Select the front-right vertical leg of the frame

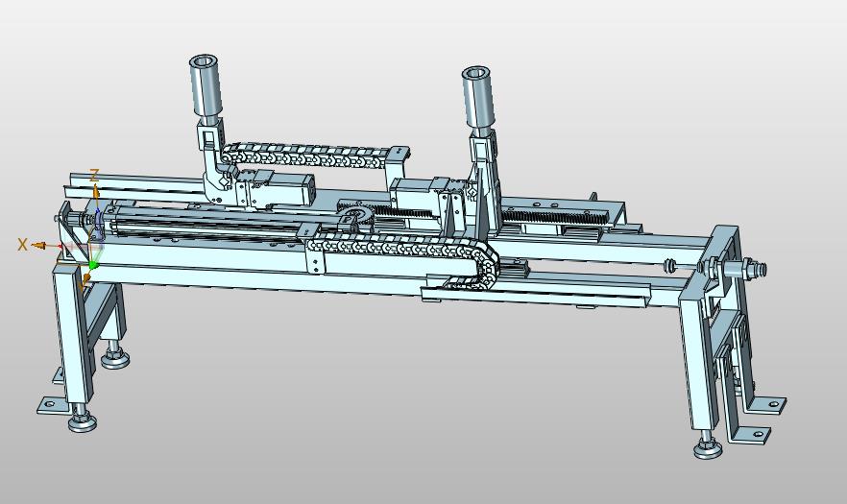click(x=699, y=363)
